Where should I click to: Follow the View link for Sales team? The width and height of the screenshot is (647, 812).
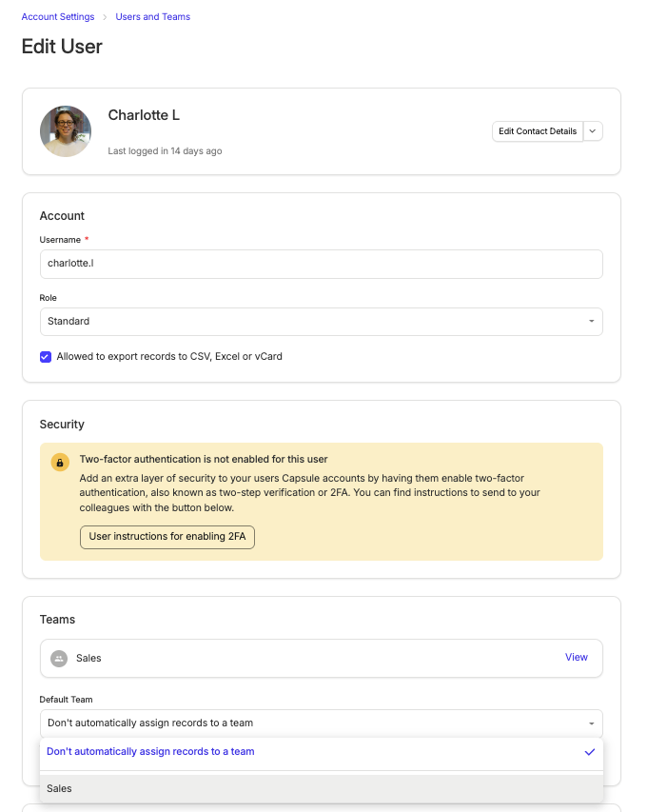coord(576,657)
